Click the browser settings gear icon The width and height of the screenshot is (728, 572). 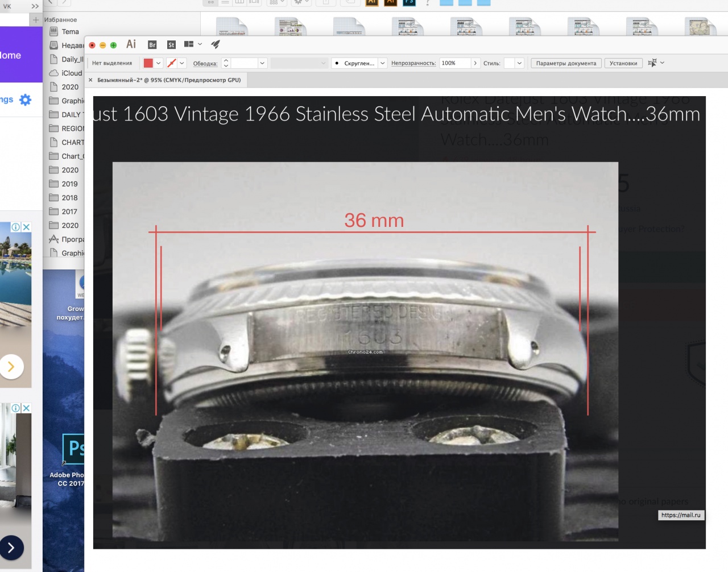[25, 100]
